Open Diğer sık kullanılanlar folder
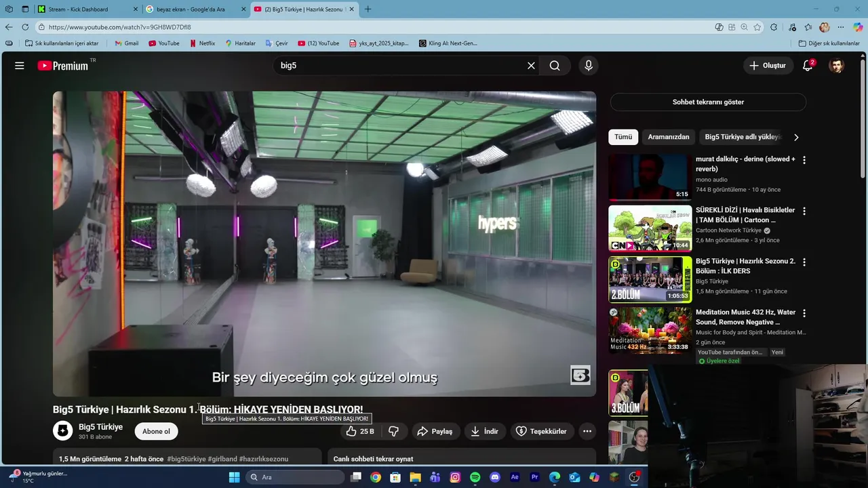868x488 pixels. point(829,43)
